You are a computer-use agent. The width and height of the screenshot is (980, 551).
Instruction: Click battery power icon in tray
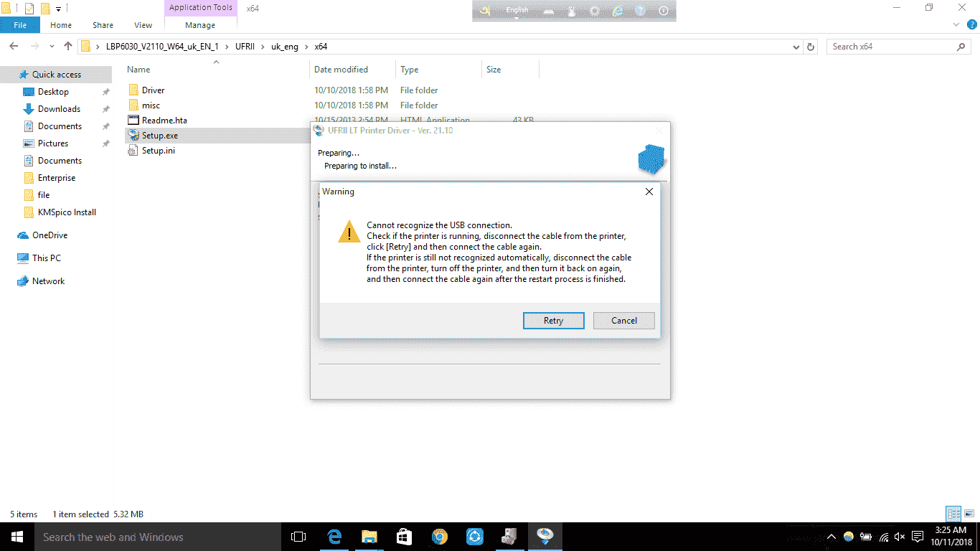(x=866, y=537)
